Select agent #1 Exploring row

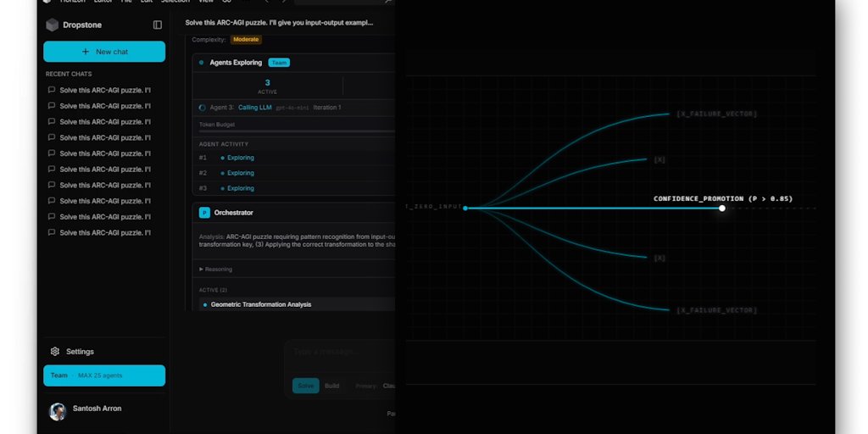point(293,158)
